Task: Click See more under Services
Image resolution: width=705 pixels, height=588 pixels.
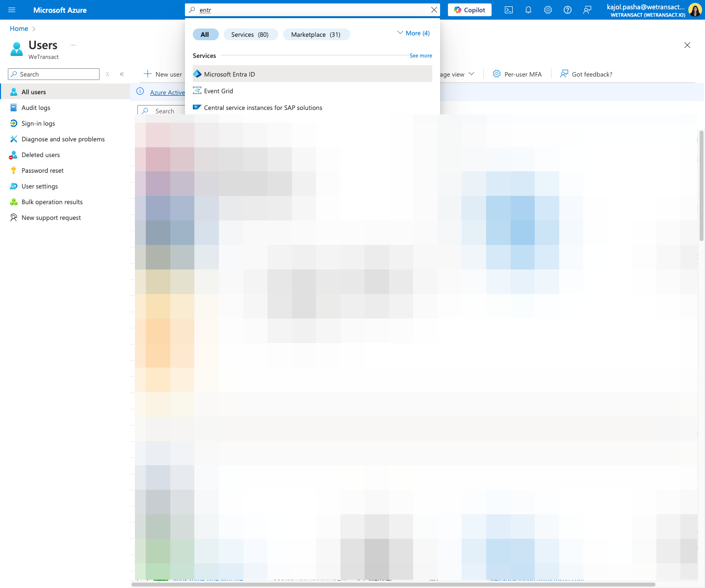Action: 421,55
